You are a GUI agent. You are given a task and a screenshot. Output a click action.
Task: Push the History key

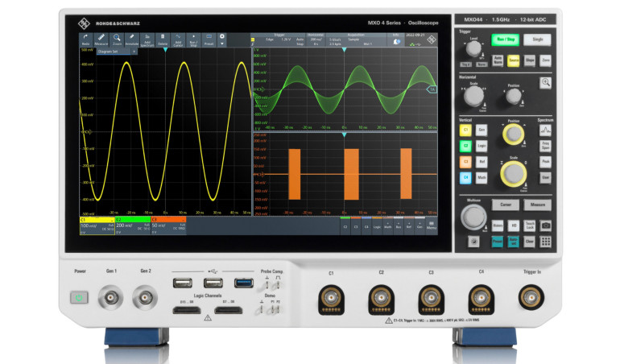click(498, 225)
